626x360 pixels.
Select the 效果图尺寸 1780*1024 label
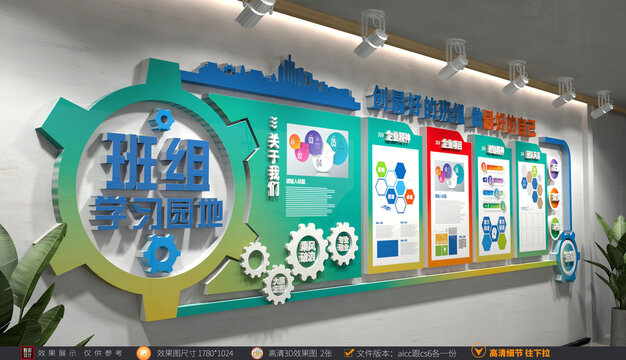pyautogui.click(x=195, y=353)
